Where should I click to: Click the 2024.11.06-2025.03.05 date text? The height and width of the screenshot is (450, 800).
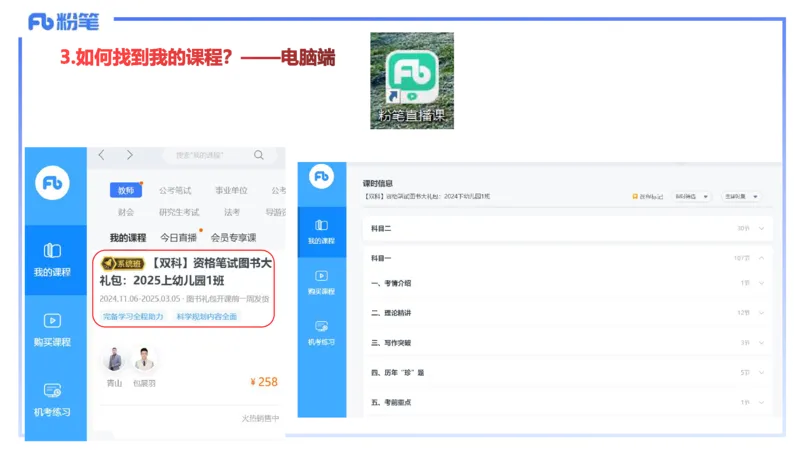[140, 299]
